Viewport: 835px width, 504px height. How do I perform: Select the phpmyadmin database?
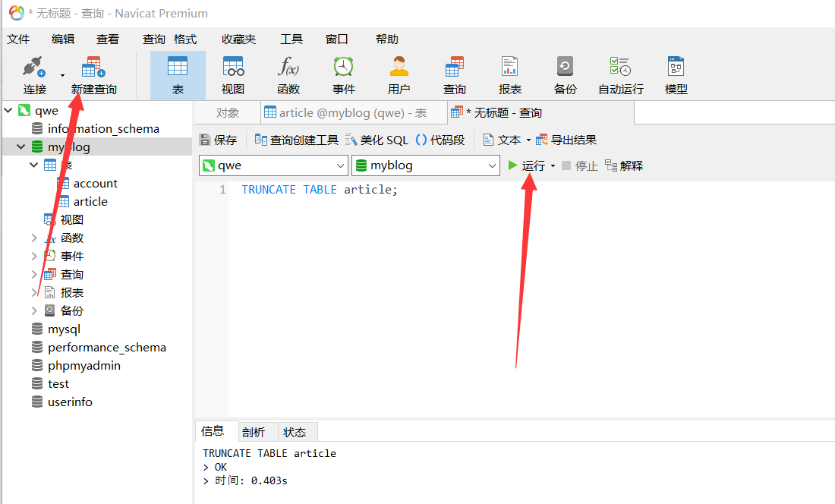tap(84, 365)
